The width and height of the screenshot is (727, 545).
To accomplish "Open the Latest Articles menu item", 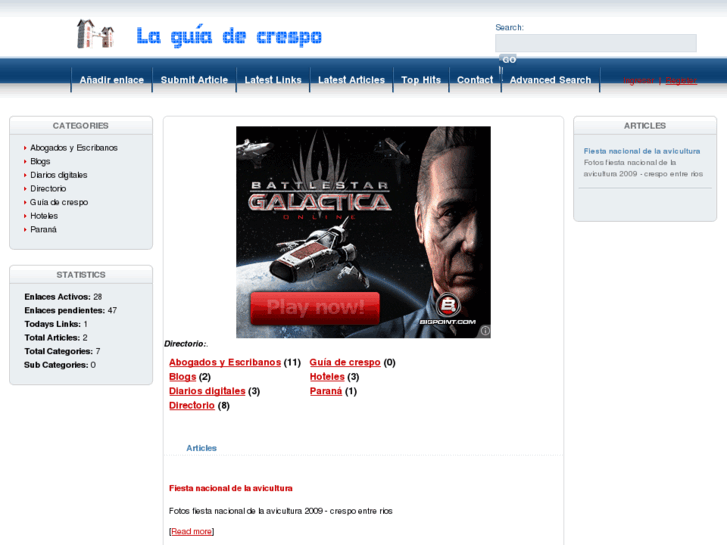I will (x=351, y=80).
